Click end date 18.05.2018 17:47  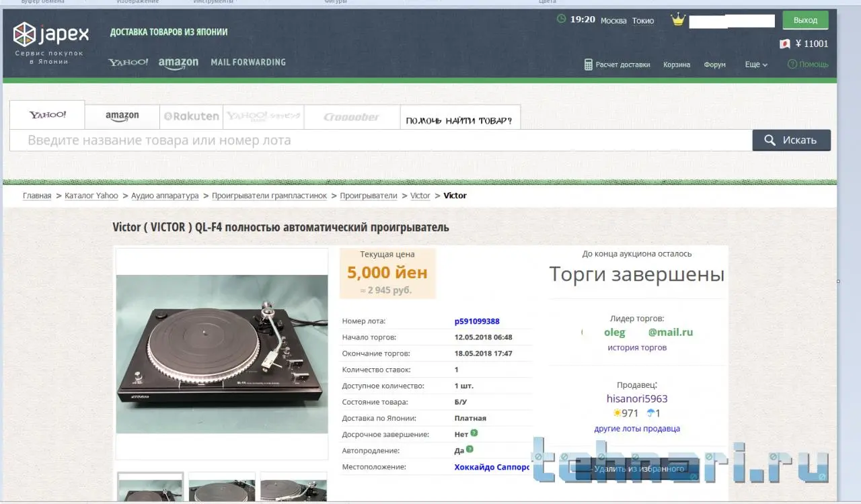pos(483,353)
